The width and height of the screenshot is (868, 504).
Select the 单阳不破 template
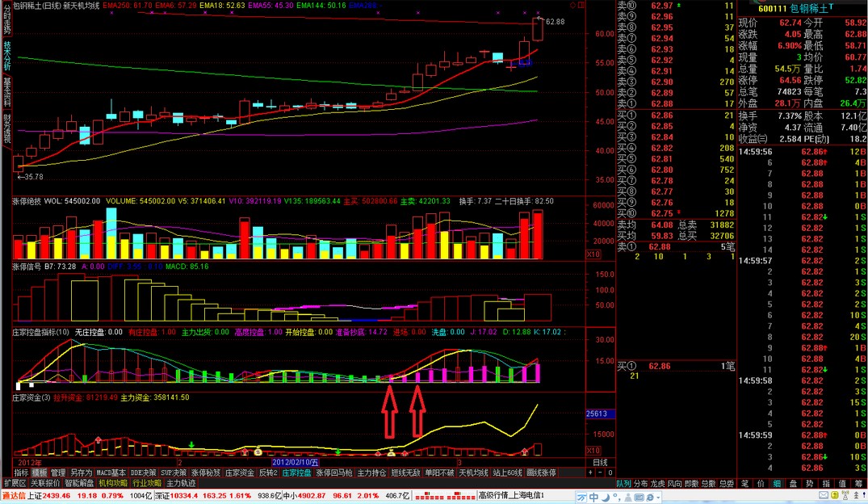click(x=439, y=473)
